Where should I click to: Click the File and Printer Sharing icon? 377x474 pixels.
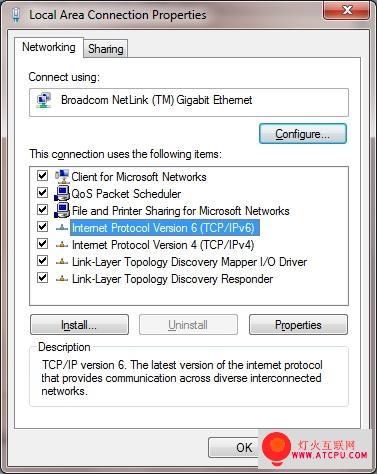pos(62,210)
